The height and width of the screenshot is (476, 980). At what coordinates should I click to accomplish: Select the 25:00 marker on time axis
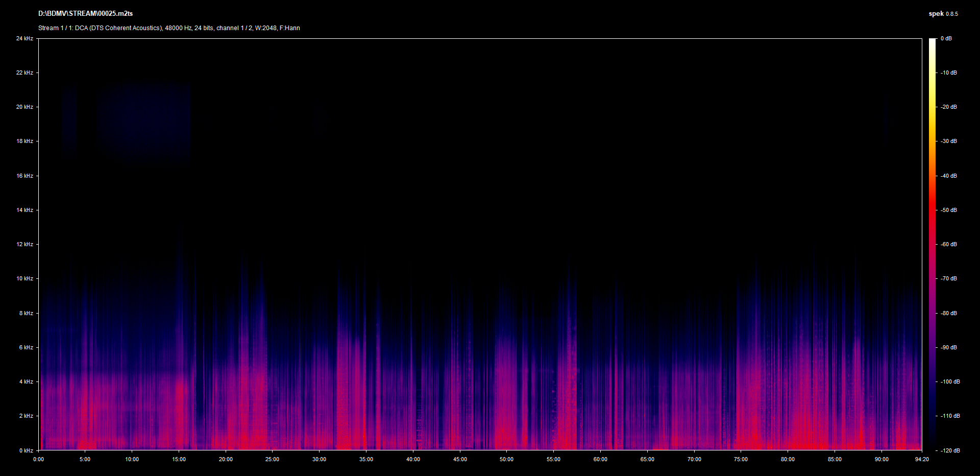point(272,459)
